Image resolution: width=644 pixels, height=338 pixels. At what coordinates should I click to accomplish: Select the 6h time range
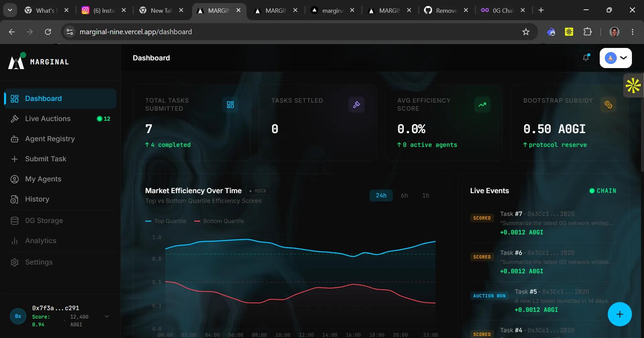[404, 195]
